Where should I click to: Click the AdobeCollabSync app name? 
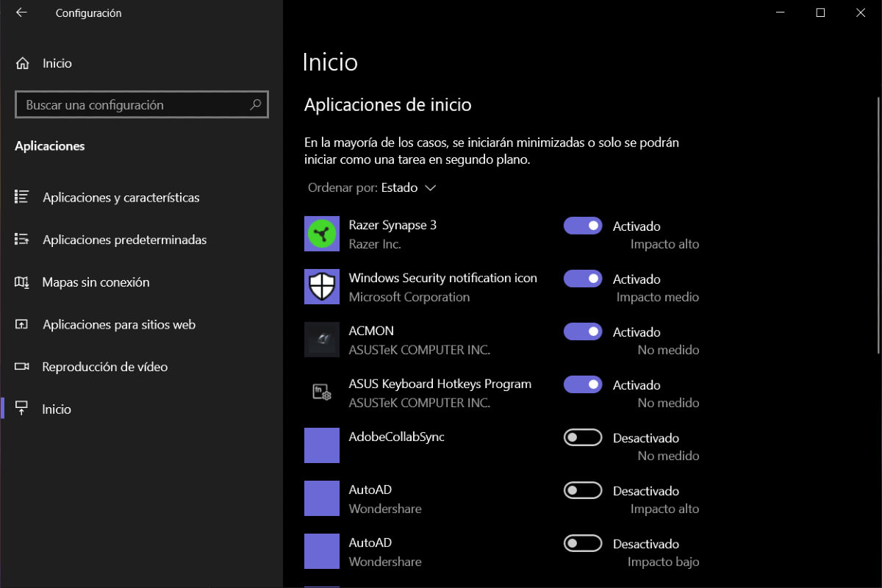pos(396,437)
